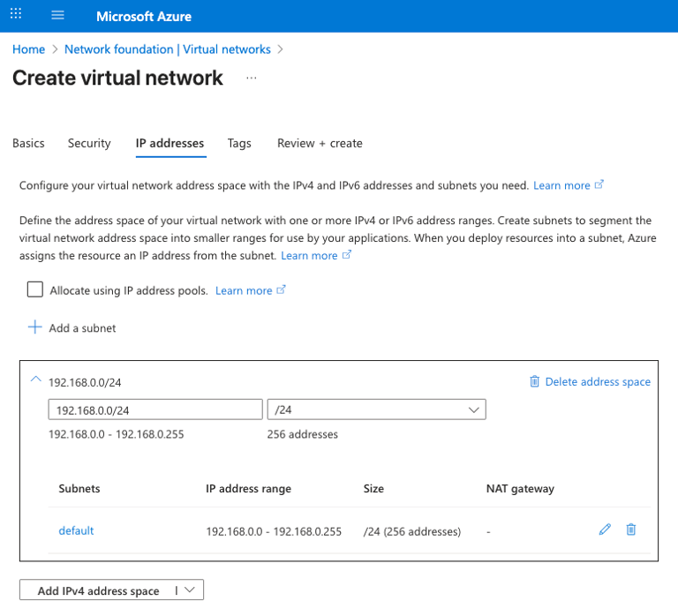Switch to the Security tab
Image resolution: width=678 pixels, height=616 pixels.
pyautogui.click(x=89, y=143)
